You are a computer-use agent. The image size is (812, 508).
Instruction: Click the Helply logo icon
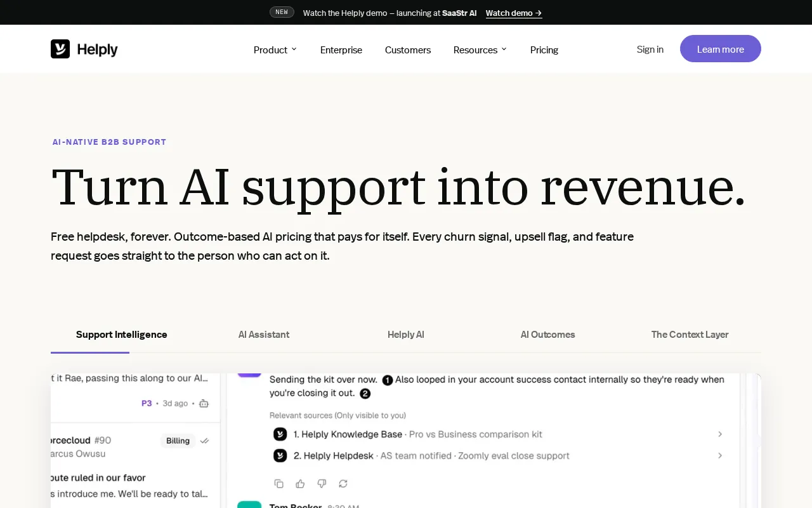tap(60, 49)
